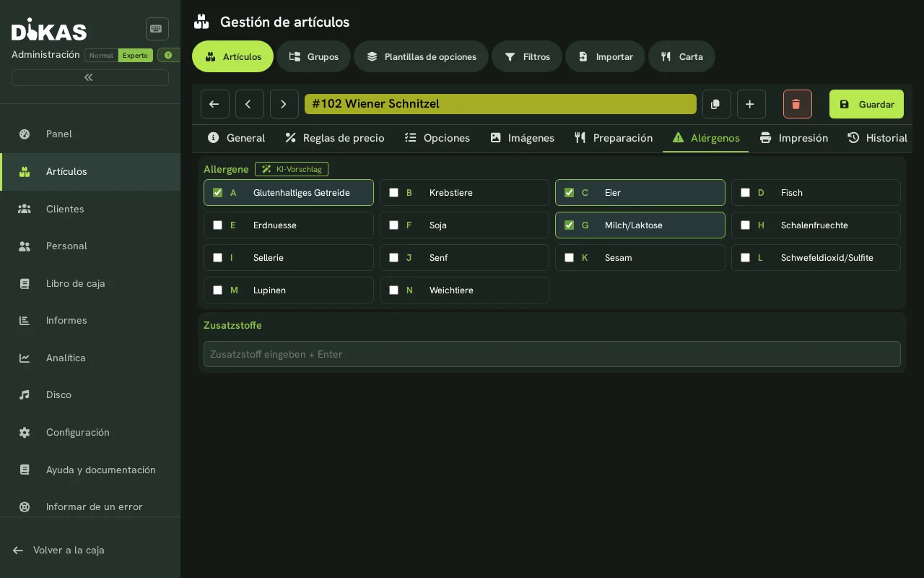
Task: Uncheck the Eier allergen
Action: point(569,193)
